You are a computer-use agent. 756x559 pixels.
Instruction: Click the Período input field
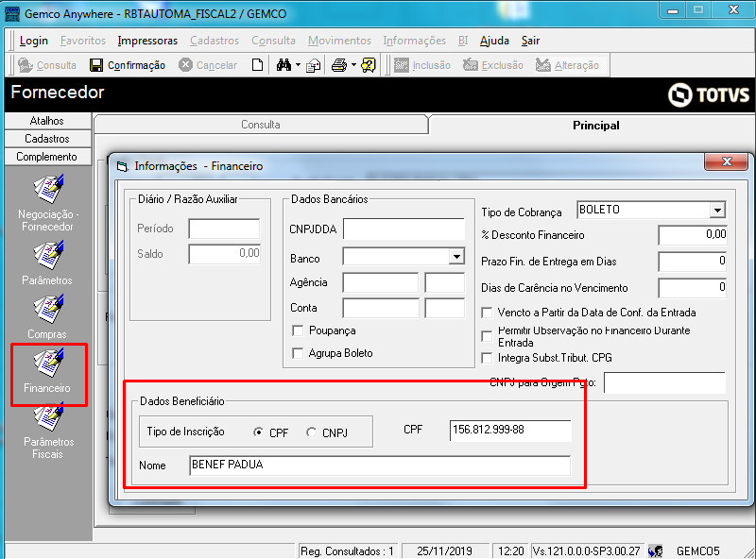224,229
